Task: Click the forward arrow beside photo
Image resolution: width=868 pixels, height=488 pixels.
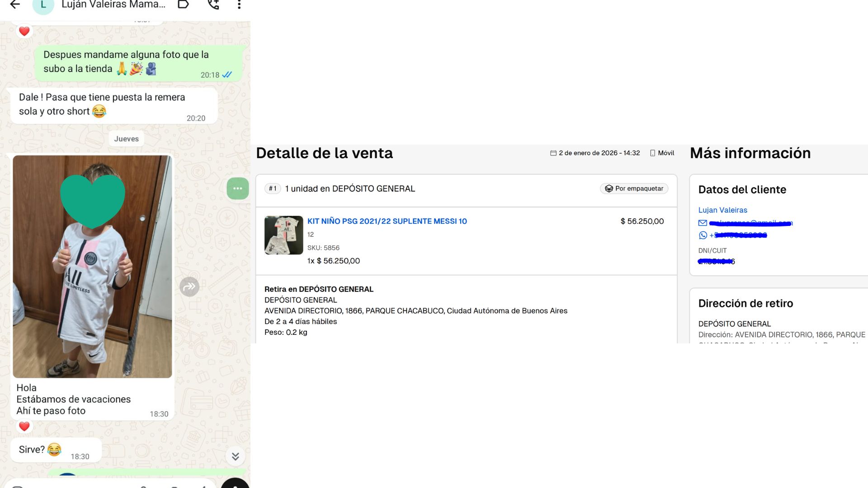Action: 189,286
